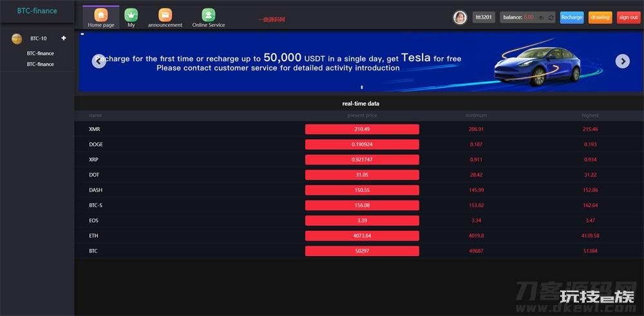Open the ETH row in real-time data
The image size is (644, 316).
click(x=359, y=236)
